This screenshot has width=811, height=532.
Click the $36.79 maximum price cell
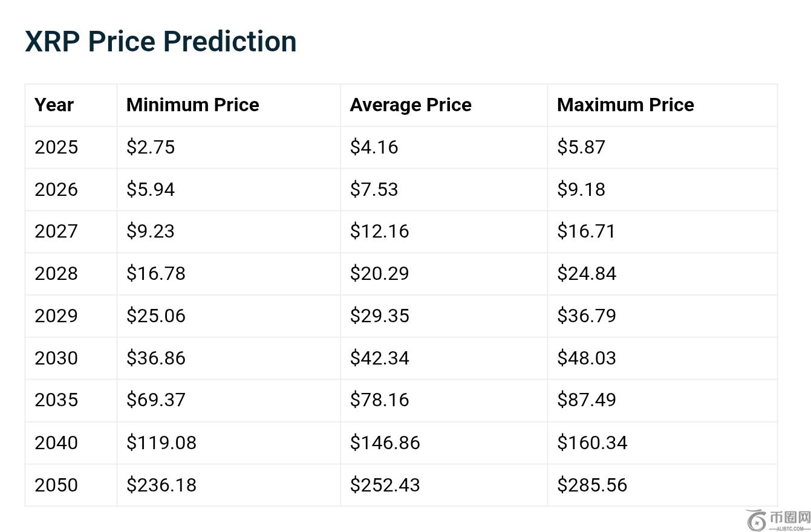pyautogui.click(x=587, y=316)
